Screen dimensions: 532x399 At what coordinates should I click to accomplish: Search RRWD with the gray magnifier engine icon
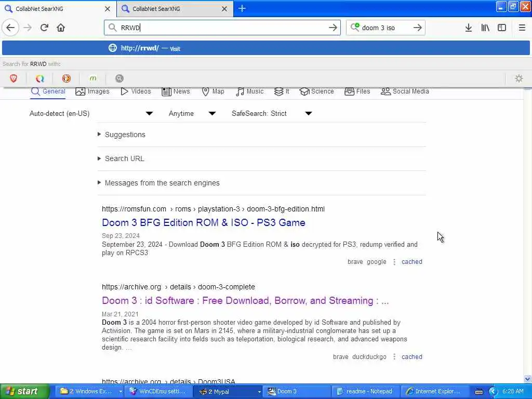(119, 78)
